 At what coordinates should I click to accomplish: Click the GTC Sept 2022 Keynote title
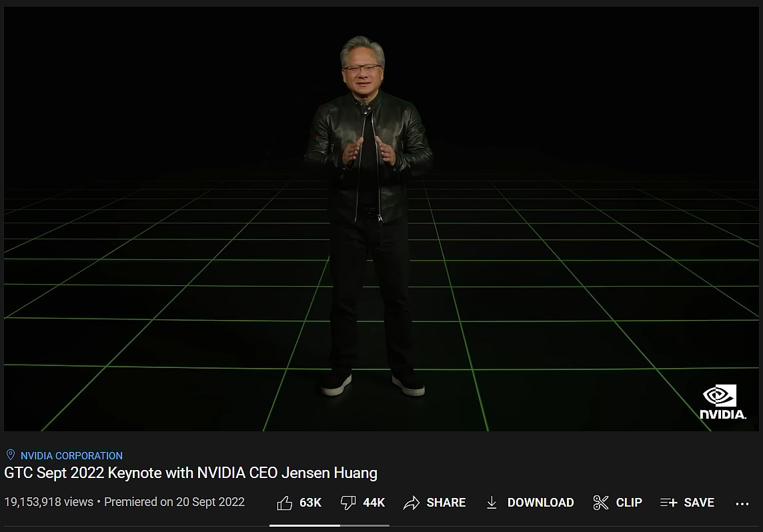point(191,473)
